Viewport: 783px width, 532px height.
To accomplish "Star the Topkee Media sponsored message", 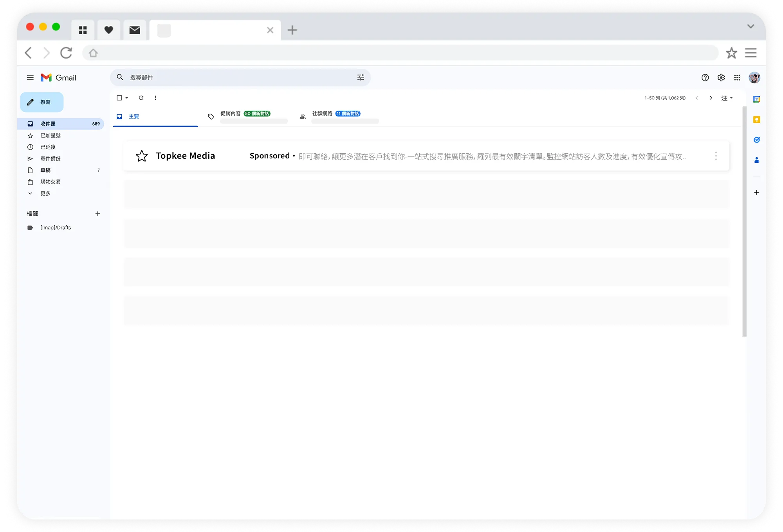I will [142, 156].
